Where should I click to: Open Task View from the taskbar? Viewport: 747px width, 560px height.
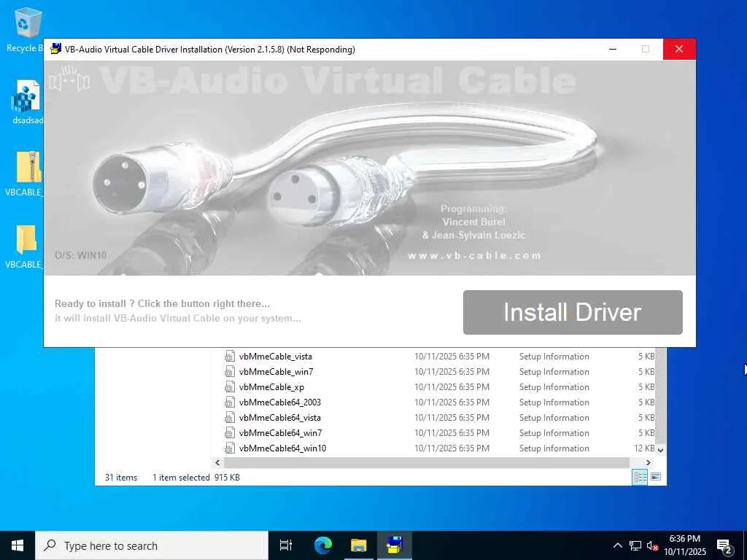(x=286, y=545)
